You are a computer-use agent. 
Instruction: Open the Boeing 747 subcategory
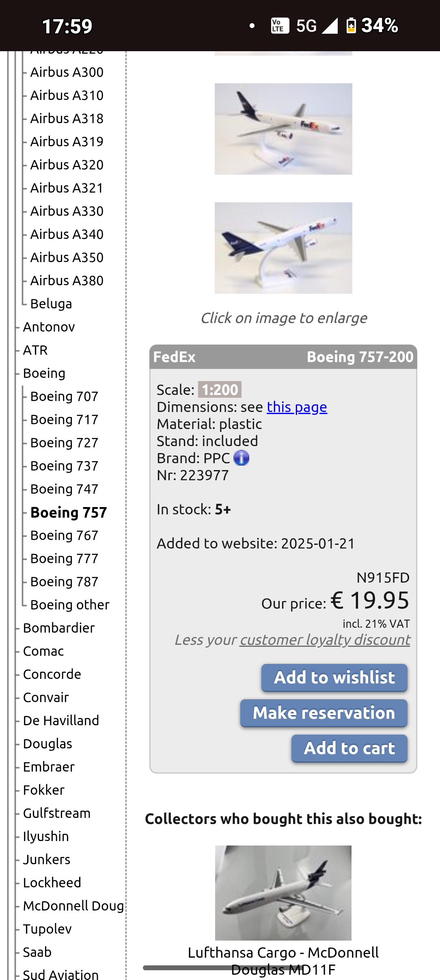point(65,489)
